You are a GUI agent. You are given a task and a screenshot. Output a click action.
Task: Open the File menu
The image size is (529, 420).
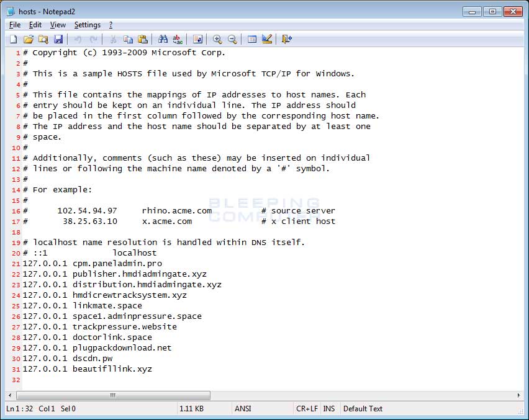(x=15, y=25)
